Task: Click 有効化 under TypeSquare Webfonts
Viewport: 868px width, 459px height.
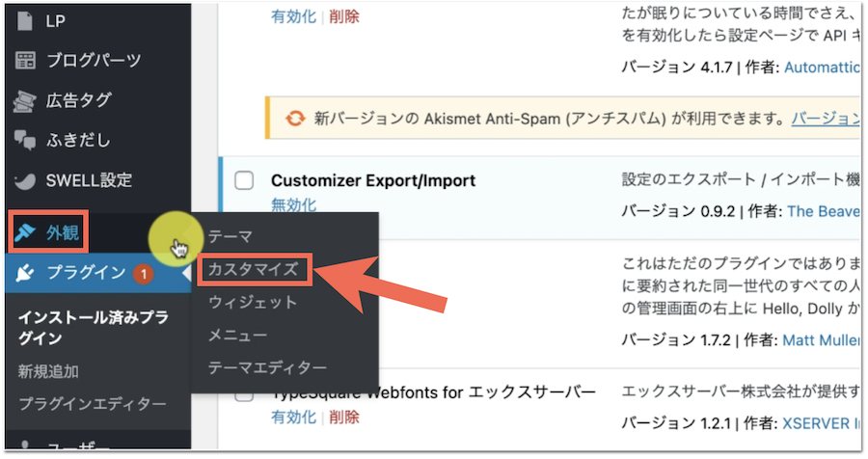Action: tap(293, 418)
